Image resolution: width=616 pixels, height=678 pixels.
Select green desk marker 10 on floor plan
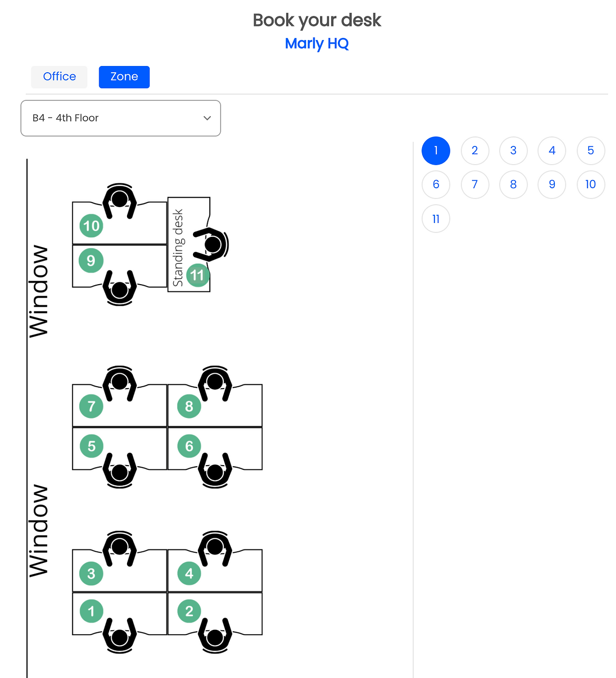coord(91,226)
